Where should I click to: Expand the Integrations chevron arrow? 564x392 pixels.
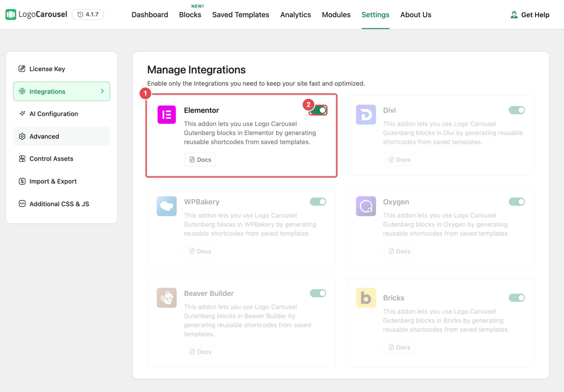[x=102, y=91]
